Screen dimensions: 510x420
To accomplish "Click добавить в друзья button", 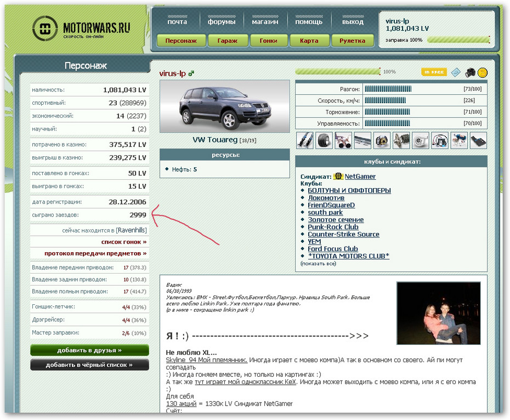I will coord(89,350).
